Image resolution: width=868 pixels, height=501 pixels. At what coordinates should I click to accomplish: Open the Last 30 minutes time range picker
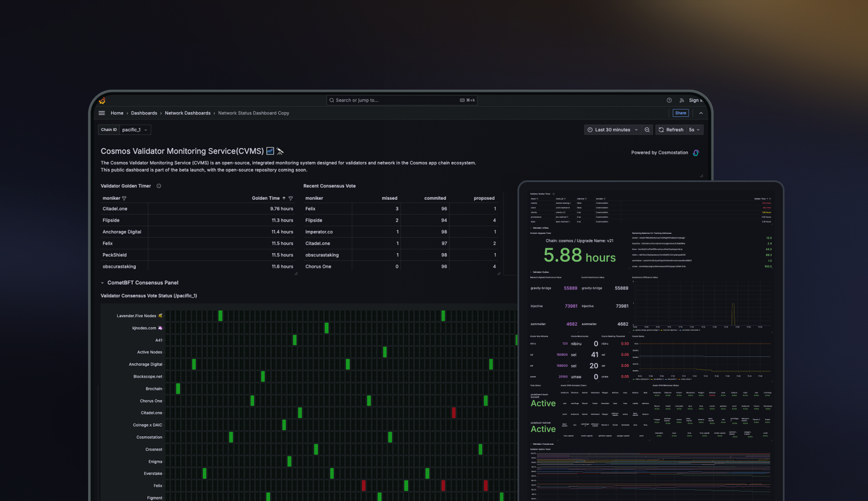[611, 130]
